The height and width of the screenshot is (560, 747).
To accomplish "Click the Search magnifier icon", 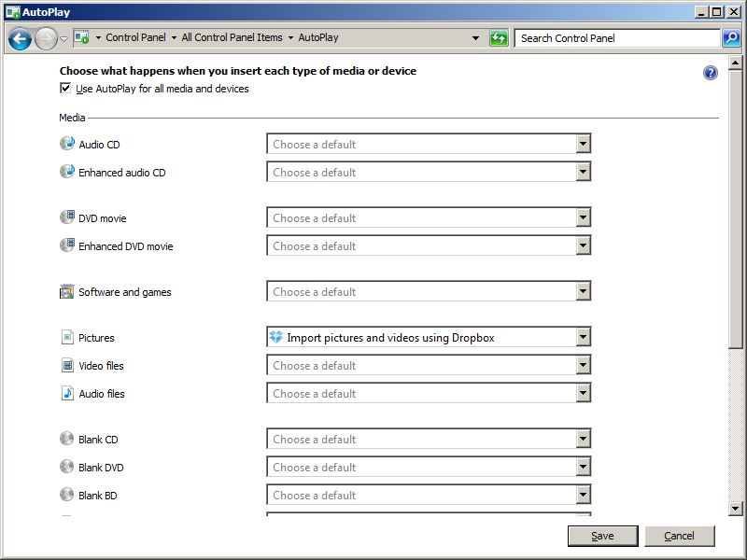I will click(x=731, y=38).
